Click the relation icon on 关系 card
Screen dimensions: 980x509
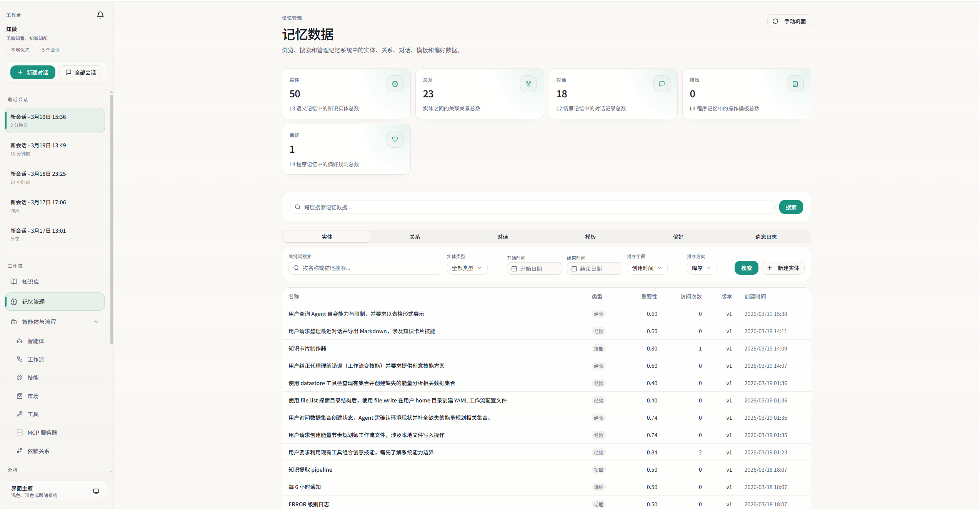point(528,84)
